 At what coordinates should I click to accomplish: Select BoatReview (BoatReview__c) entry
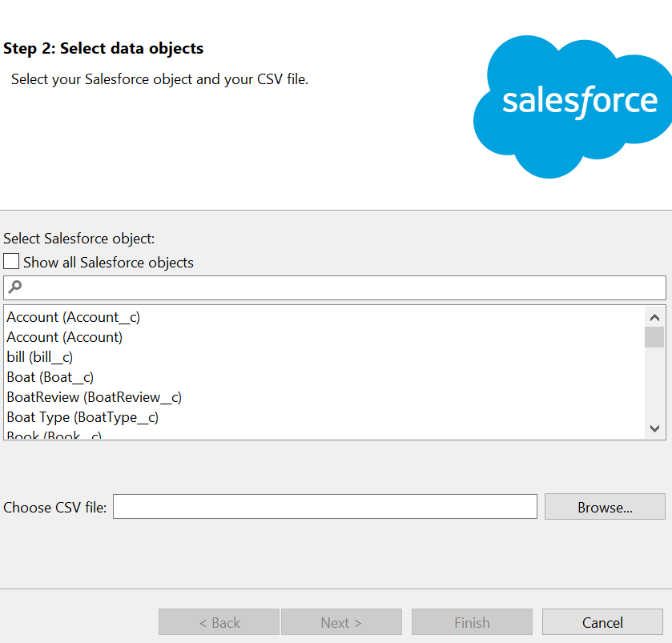pos(95,397)
